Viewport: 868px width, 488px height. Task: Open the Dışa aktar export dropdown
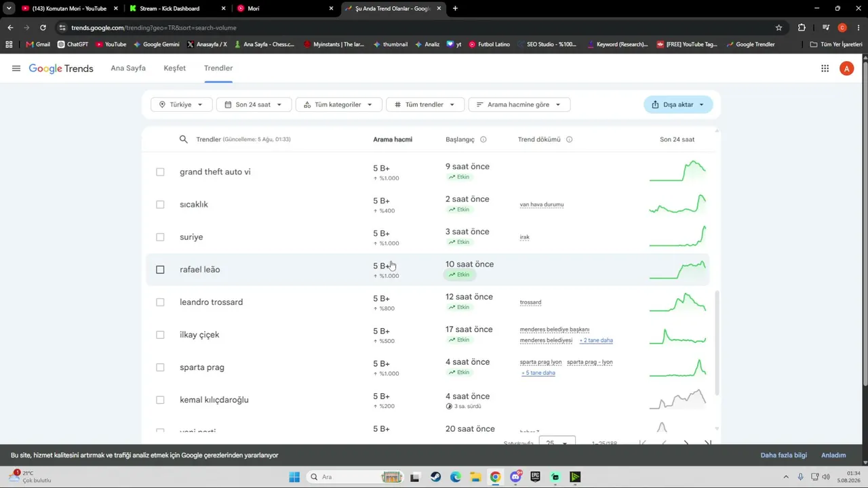tap(678, 104)
